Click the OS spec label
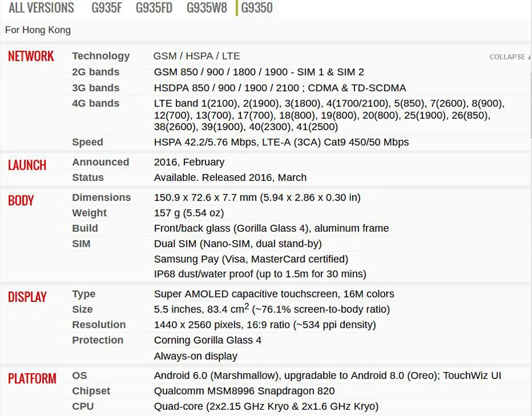Screen dimensions: 532x416 (79, 376)
